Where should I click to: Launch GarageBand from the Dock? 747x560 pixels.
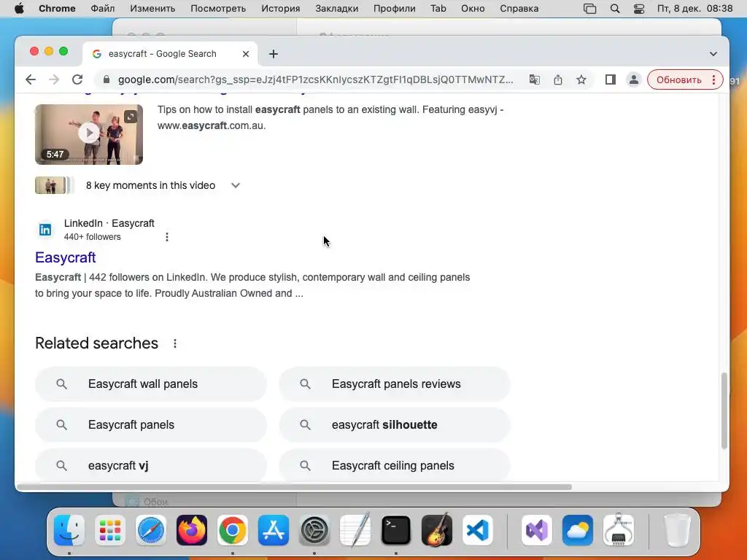pyautogui.click(x=437, y=530)
